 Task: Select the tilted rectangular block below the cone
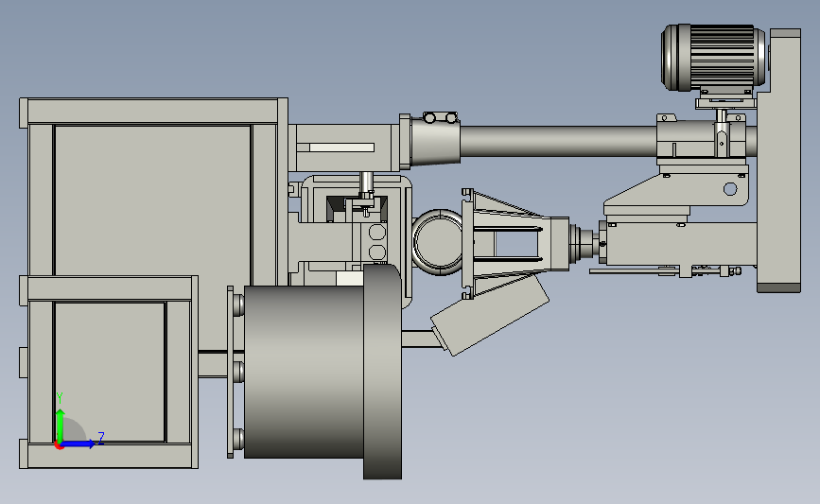490,315
